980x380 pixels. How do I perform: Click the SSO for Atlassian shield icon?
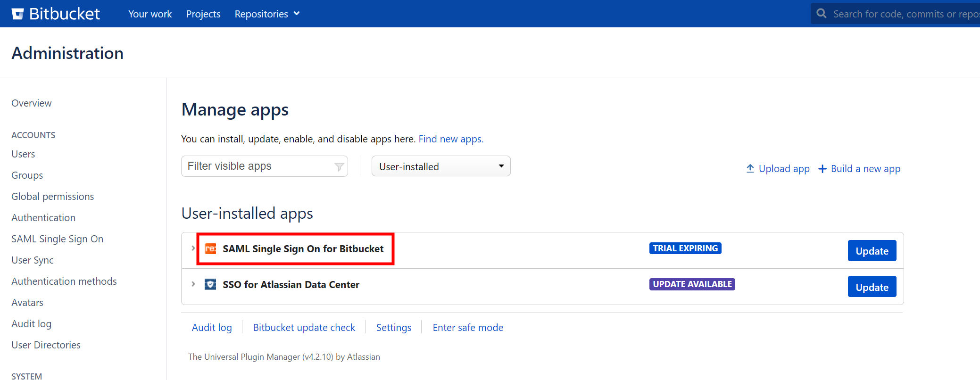(x=210, y=284)
